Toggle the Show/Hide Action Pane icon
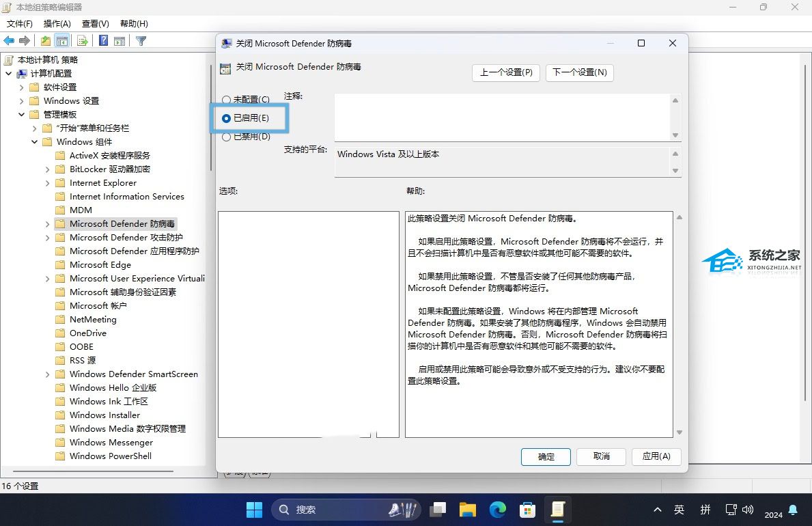The height and width of the screenshot is (526, 812). [120, 40]
